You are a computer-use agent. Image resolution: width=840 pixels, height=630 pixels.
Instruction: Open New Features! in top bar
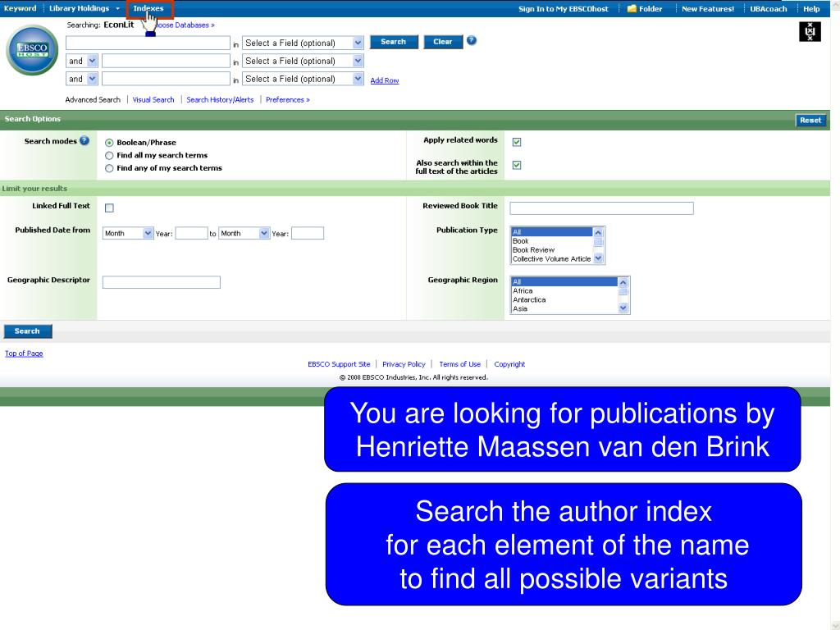[708, 8]
